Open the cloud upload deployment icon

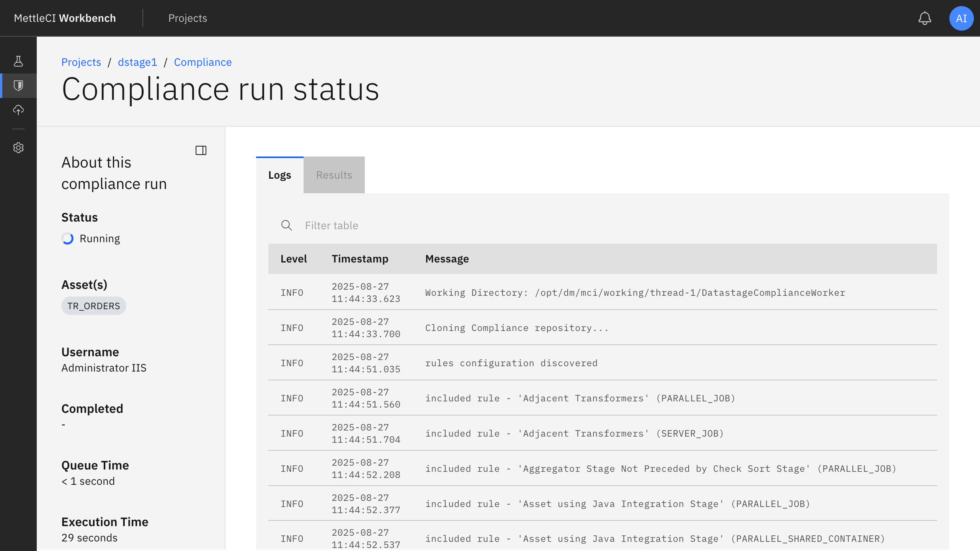pyautogui.click(x=18, y=111)
